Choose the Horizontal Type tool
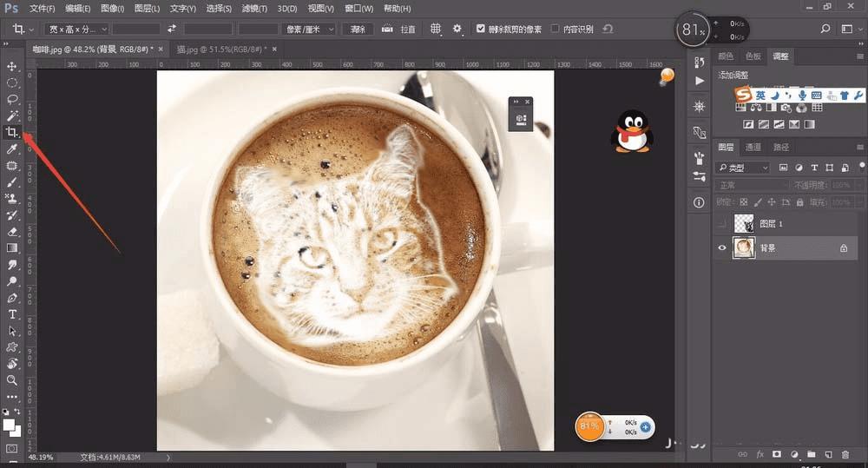This screenshot has width=868, height=468. pos(12,314)
